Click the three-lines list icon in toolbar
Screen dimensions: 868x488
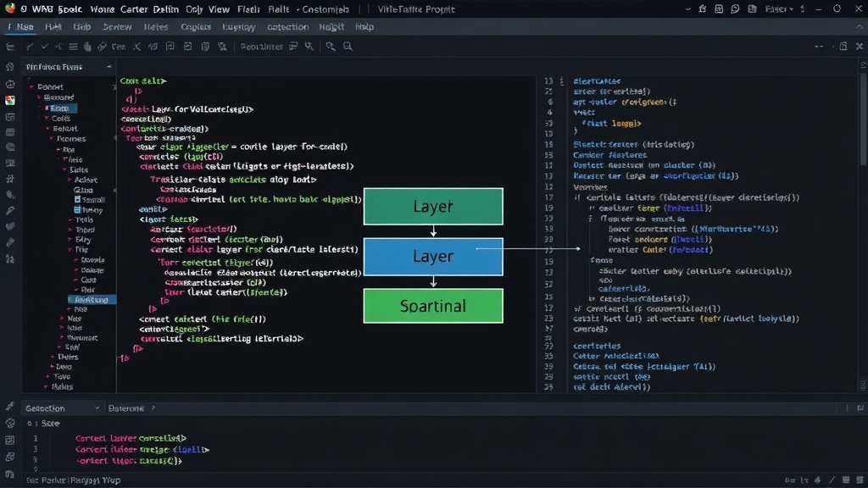pos(73,47)
